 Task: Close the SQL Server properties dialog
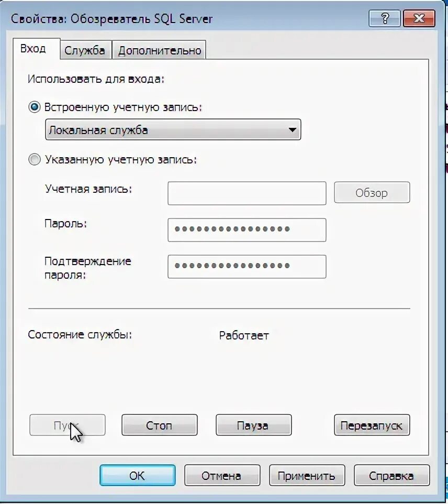(418, 19)
